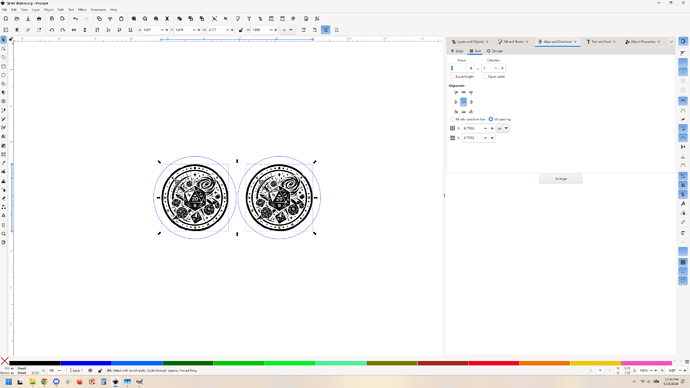Image resolution: width=690 pixels, height=388 pixels.
Task: Select the Node editing tool
Action: (x=4, y=49)
